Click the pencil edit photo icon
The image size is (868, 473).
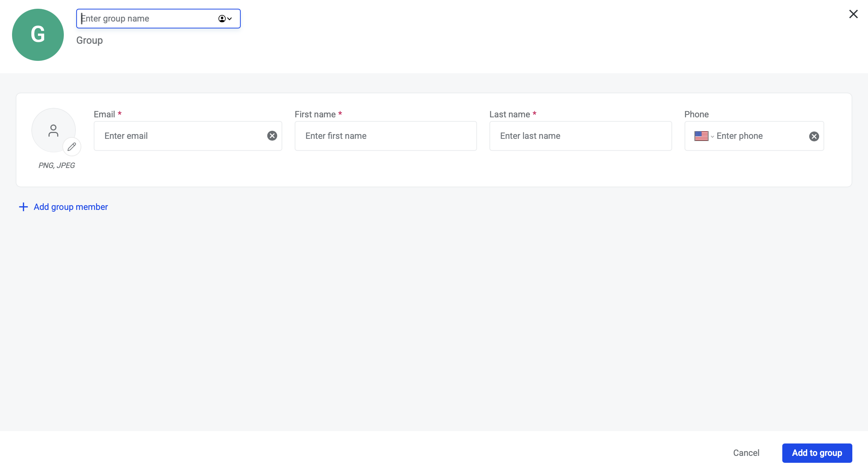72,146
